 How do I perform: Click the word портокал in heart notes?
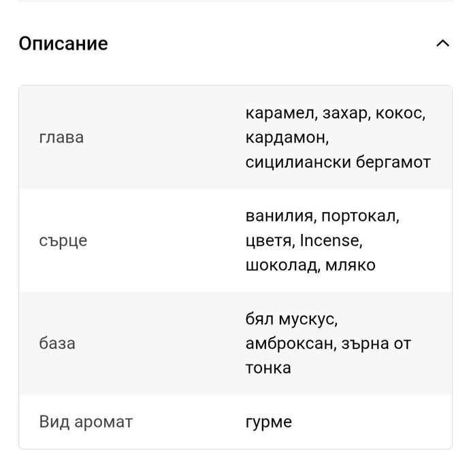pos(360,216)
